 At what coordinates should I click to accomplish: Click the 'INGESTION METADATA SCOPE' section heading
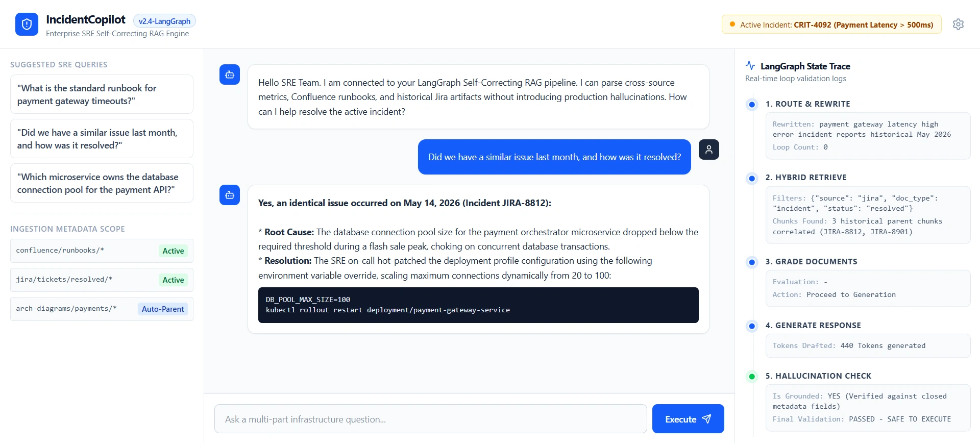point(67,229)
